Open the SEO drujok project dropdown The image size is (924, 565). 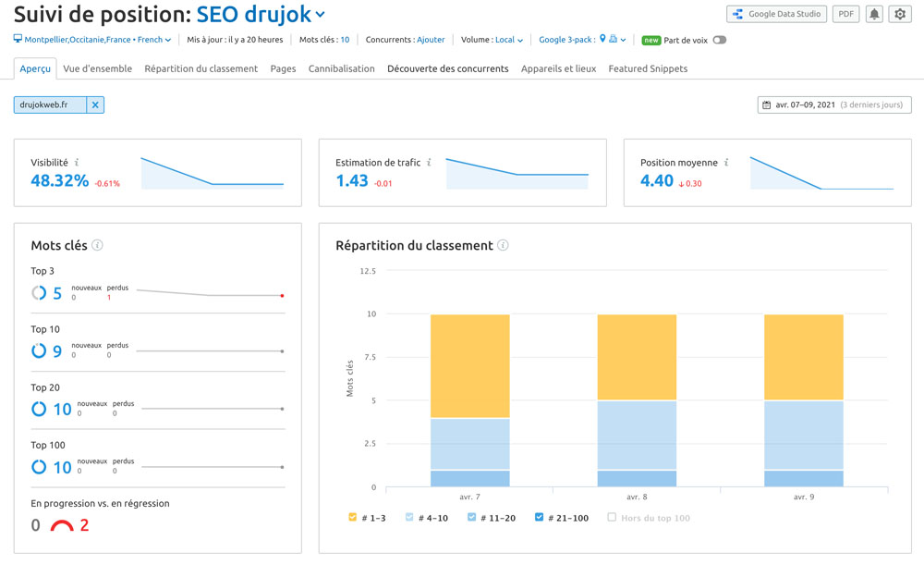[260, 14]
